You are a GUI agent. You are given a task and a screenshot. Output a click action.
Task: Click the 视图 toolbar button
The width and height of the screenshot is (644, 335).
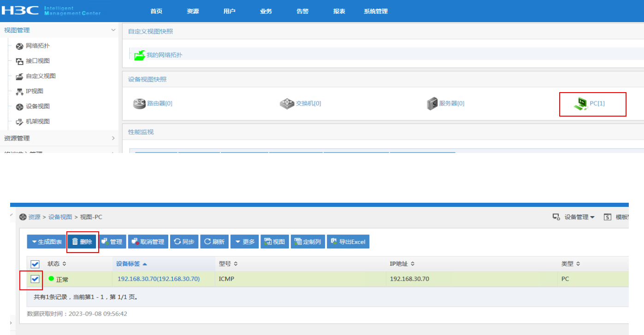point(274,242)
